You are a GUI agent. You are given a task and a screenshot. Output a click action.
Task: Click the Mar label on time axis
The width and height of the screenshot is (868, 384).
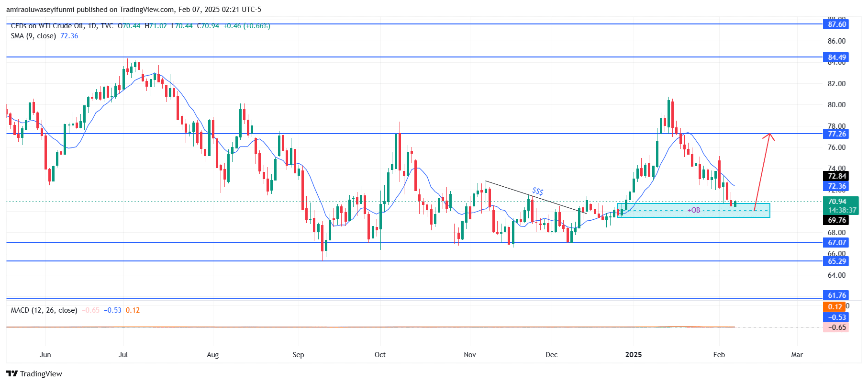[x=797, y=355]
